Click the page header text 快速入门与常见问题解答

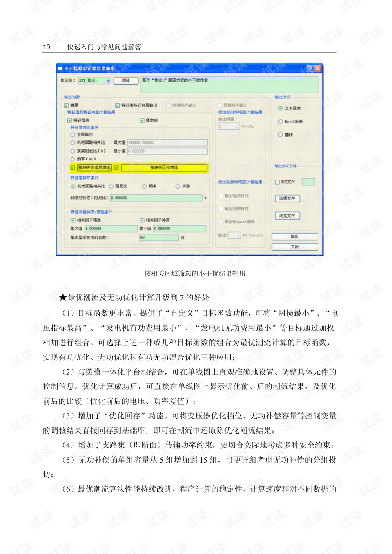(104, 47)
